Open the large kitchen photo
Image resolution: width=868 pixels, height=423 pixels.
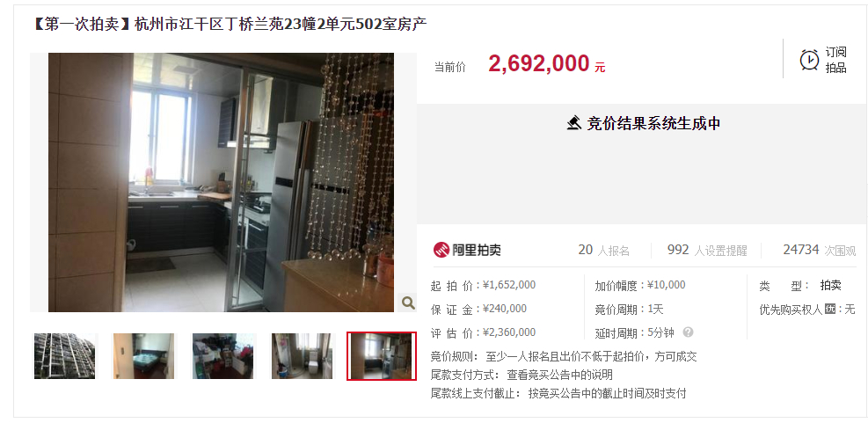coord(221,182)
